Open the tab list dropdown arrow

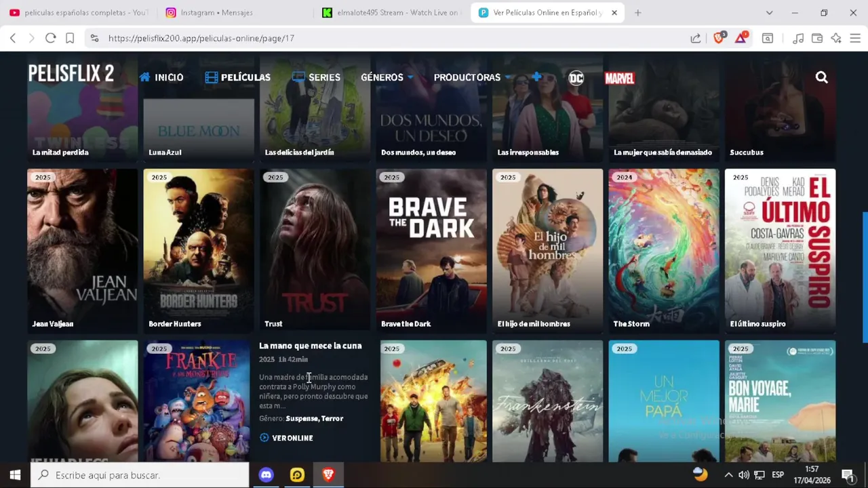[769, 13]
